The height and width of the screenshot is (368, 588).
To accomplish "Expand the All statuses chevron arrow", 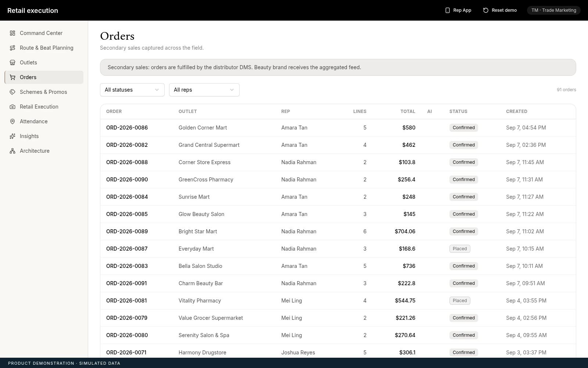I will tap(157, 90).
